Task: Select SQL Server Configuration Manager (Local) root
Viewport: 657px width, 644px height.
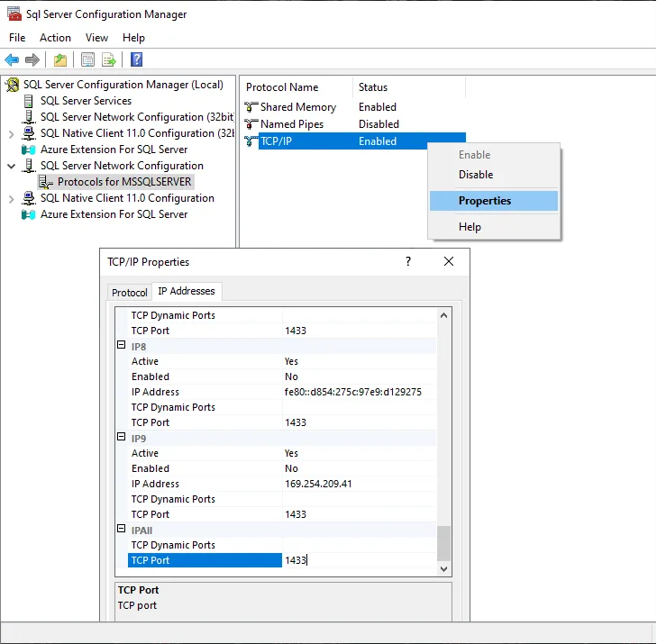Action: coord(123,85)
